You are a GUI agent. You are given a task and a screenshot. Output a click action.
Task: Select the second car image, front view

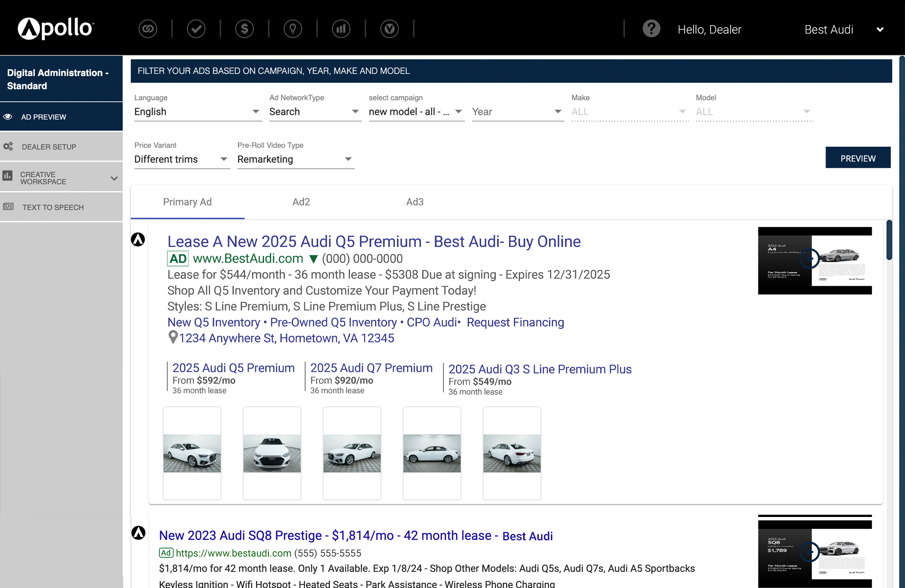click(x=272, y=453)
